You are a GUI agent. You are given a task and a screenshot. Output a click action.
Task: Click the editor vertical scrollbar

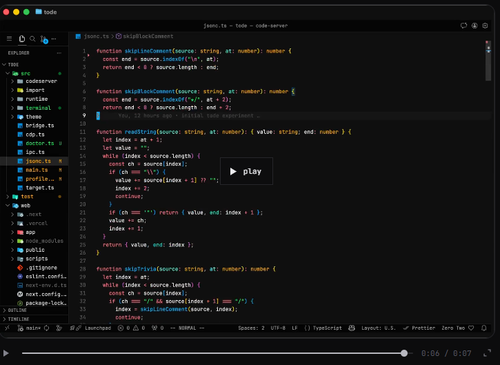point(488,61)
